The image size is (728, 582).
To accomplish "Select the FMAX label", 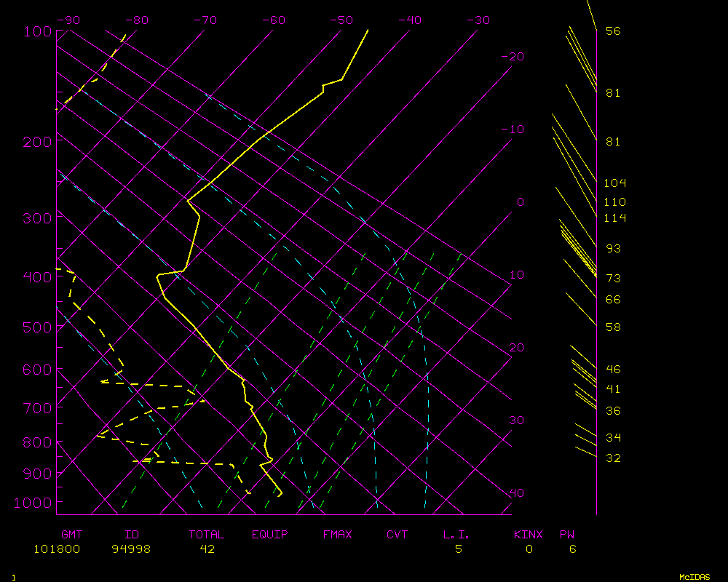I will pos(337,535).
